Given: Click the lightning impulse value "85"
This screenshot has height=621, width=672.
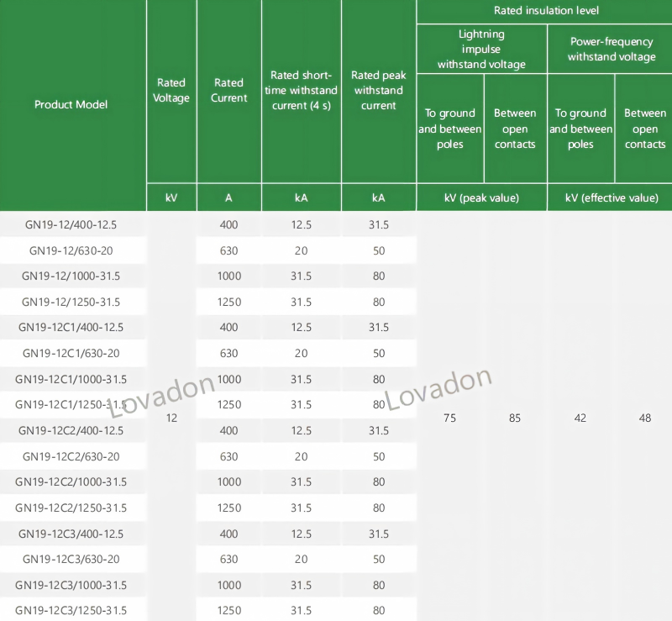Looking at the screenshot, I should (515, 418).
